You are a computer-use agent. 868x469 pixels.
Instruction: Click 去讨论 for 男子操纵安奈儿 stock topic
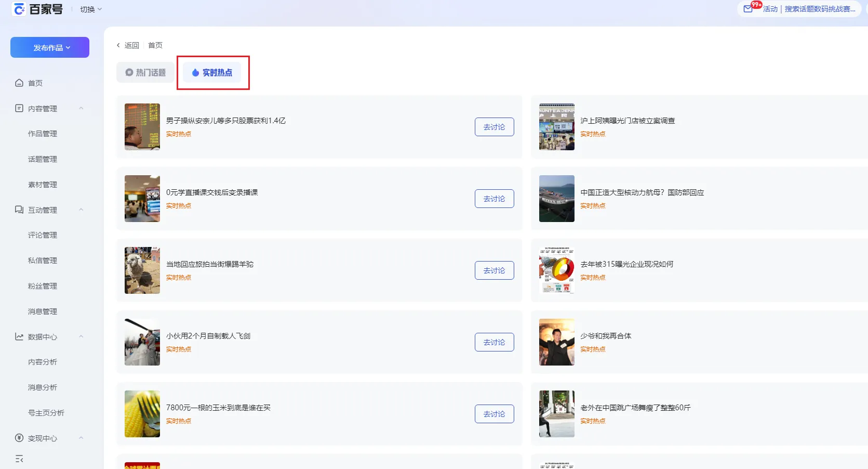pyautogui.click(x=495, y=127)
